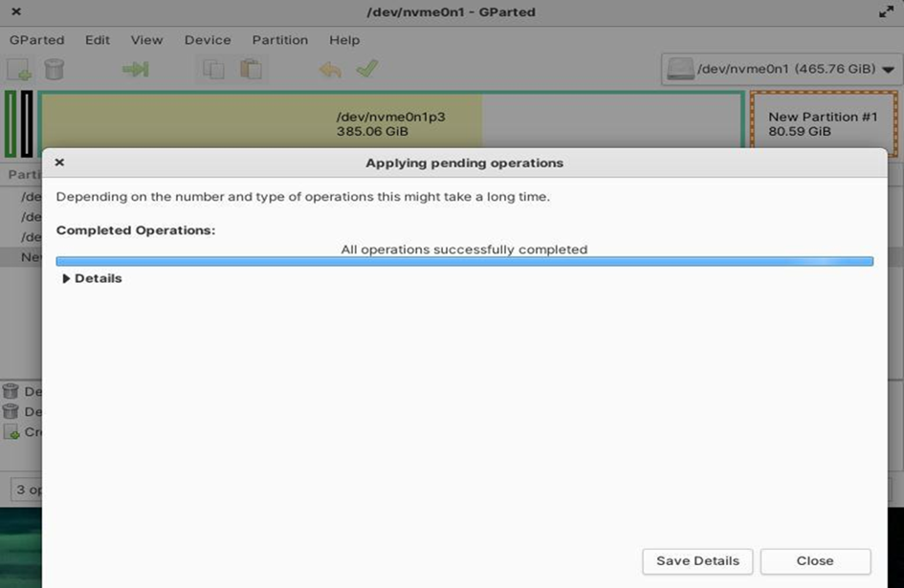
Task: Open the Device menu
Action: (208, 40)
